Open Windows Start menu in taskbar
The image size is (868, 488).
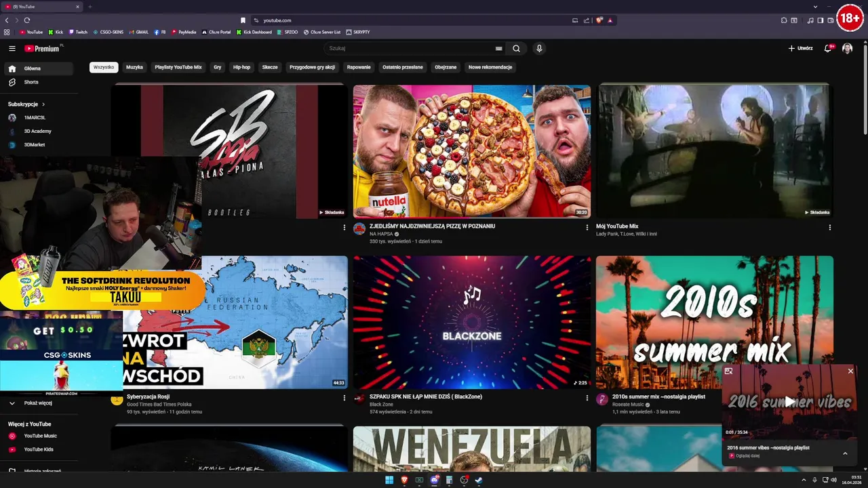(389, 480)
